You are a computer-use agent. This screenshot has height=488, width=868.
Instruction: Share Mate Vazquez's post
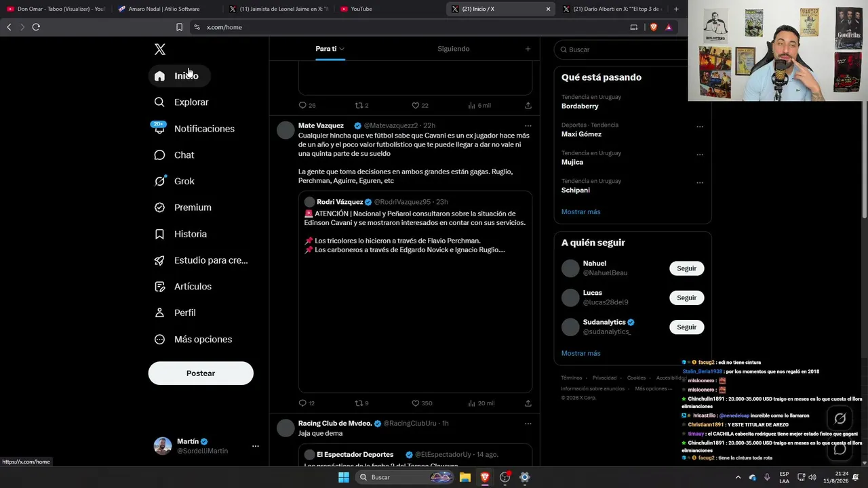(x=528, y=403)
